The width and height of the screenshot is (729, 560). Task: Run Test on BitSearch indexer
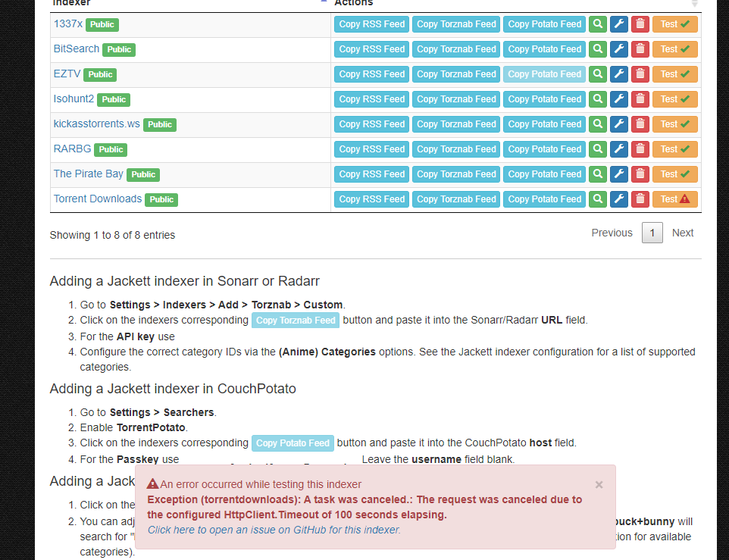click(675, 49)
